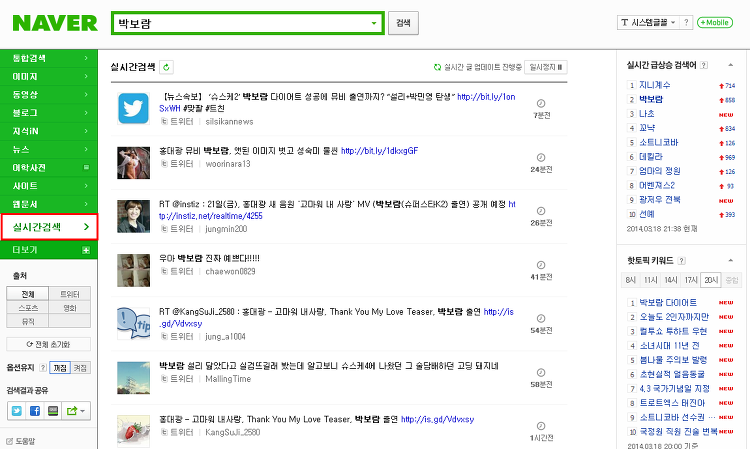Open the 지식iN menu

(x=49, y=131)
